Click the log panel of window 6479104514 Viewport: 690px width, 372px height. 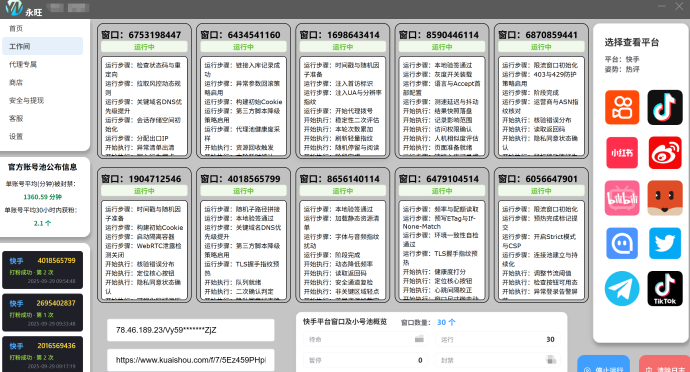[x=442, y=250]
